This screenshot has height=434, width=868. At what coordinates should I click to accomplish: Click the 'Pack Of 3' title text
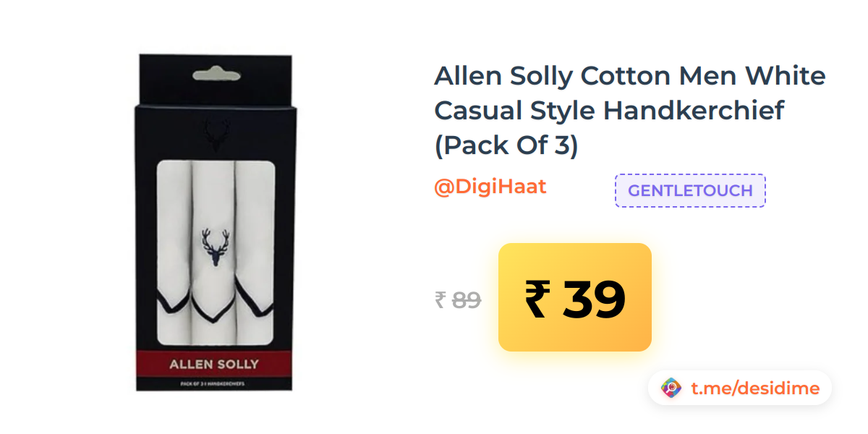(x=506, y=146)
